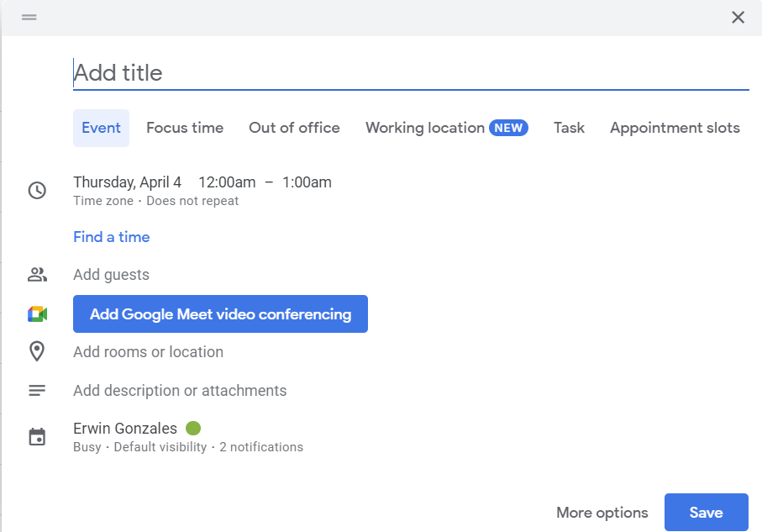Click the Add title input field
The image size is (762, 532).
(x=411, y=73)
